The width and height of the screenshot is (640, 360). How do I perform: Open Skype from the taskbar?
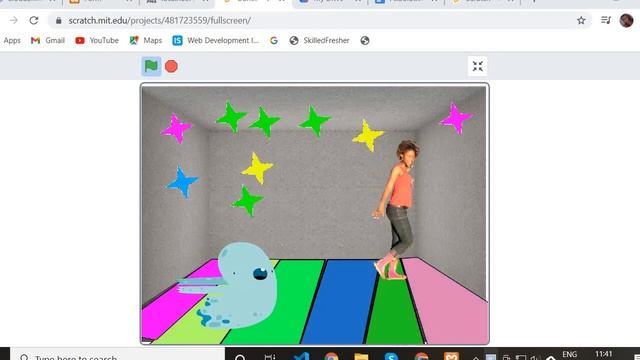(391, 357)
